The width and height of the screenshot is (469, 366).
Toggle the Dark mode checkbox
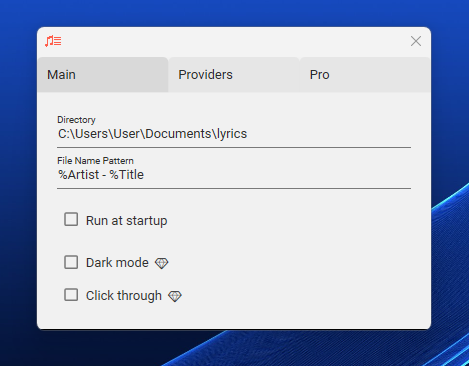coord(71,262)
